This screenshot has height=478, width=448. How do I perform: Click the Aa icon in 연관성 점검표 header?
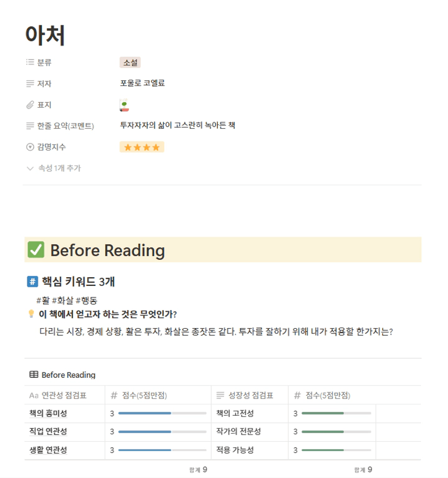[x=34, y=395]
